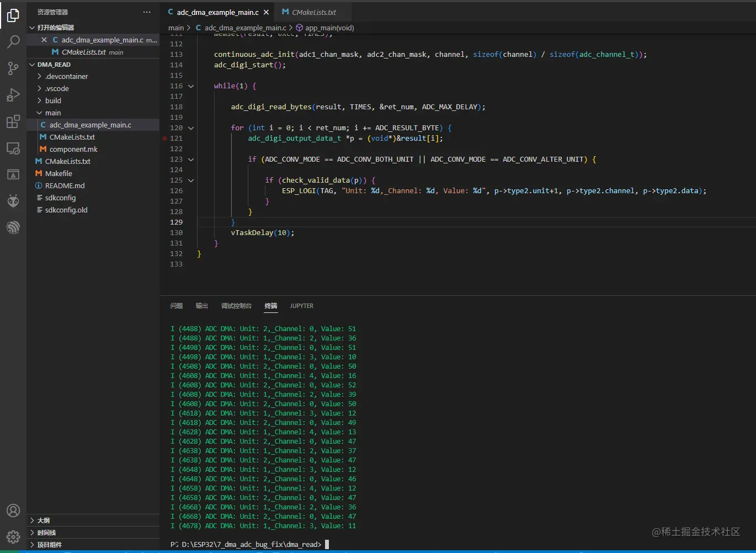Fold the check_valid_data block at line 125
756x553 pixels.
click(x=191, y=180)
